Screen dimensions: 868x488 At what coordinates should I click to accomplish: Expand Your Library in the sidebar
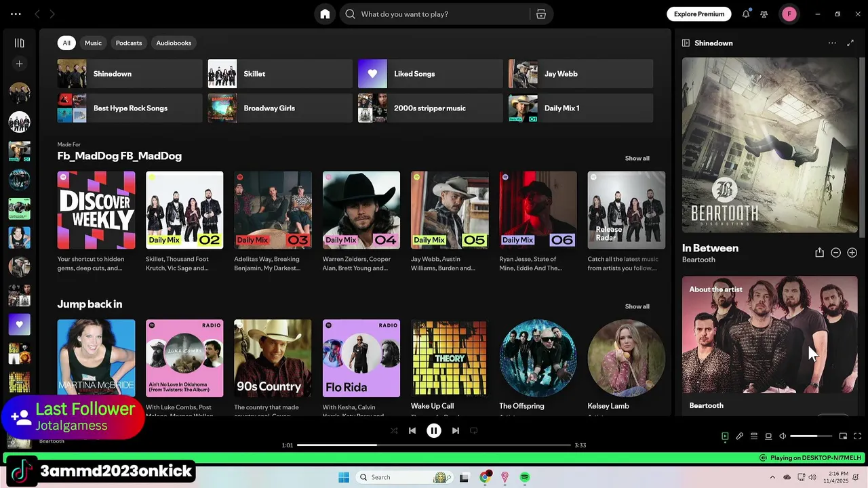pyautogui.click(x=19, y=43)
